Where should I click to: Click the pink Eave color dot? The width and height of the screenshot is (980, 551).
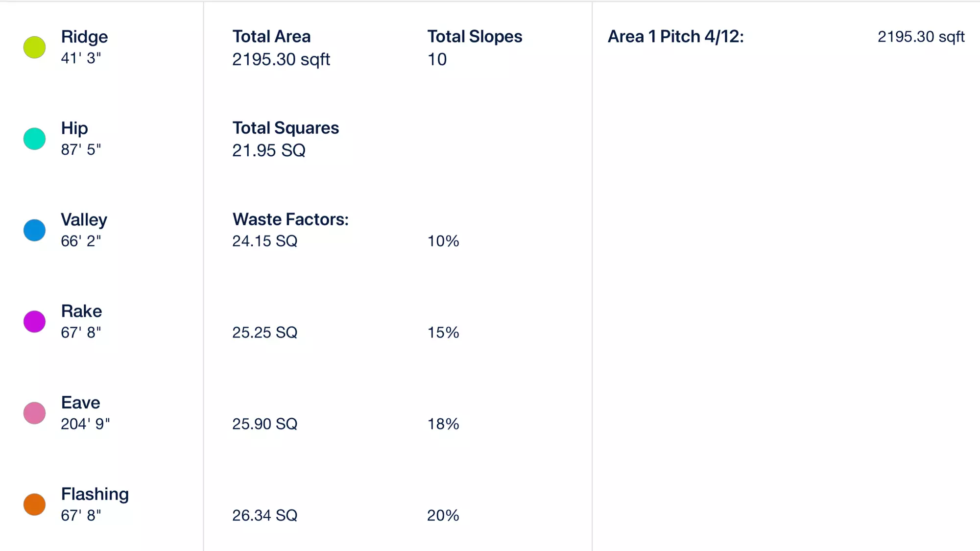coord(34,413)
